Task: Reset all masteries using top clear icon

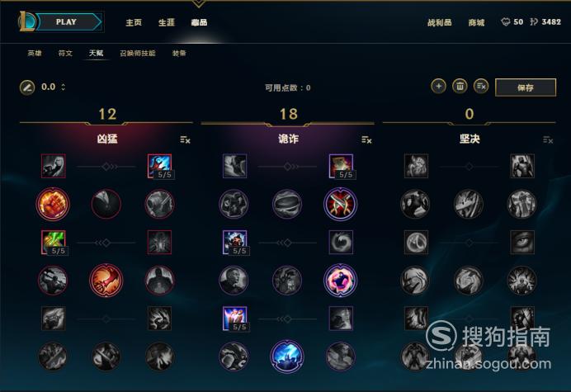Action: coord(481,87)
